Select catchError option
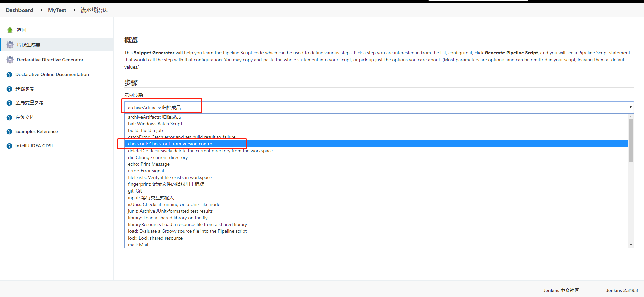 (376, 137)
